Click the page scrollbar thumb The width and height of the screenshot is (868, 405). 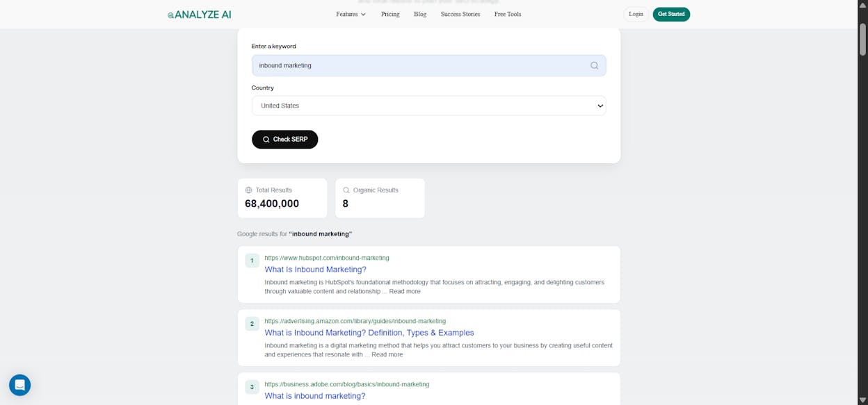coord(862,38)
